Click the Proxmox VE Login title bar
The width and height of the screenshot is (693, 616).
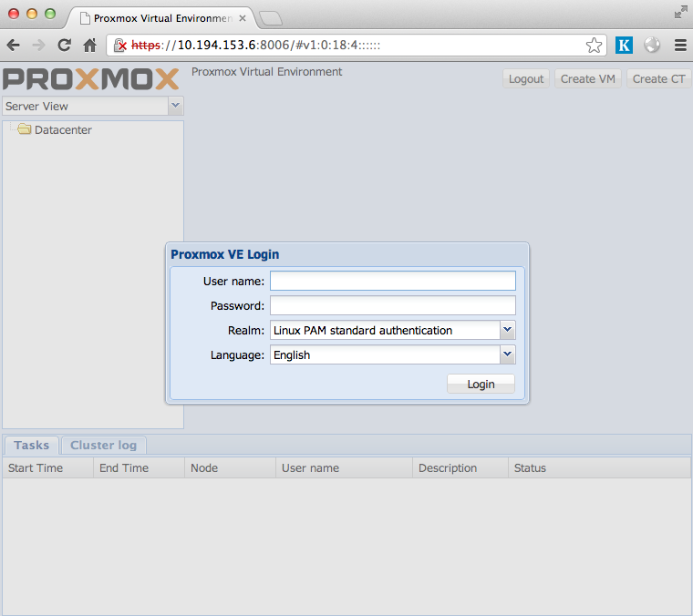[347, 254]
